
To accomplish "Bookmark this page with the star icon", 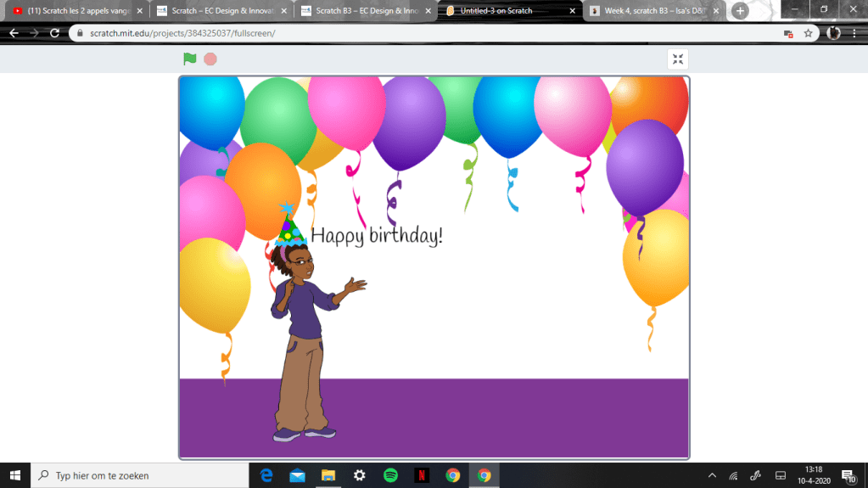I will (x=809, y=33).
